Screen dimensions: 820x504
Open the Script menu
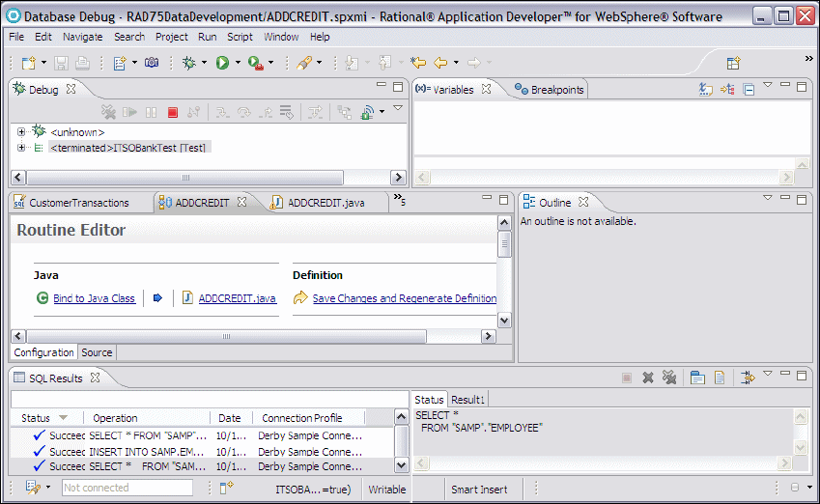240,37
